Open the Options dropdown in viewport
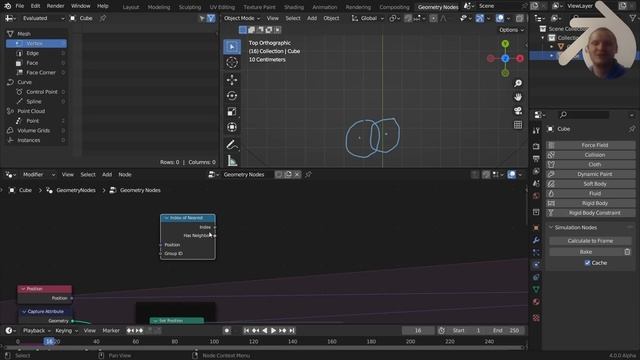 coord(511,30)
